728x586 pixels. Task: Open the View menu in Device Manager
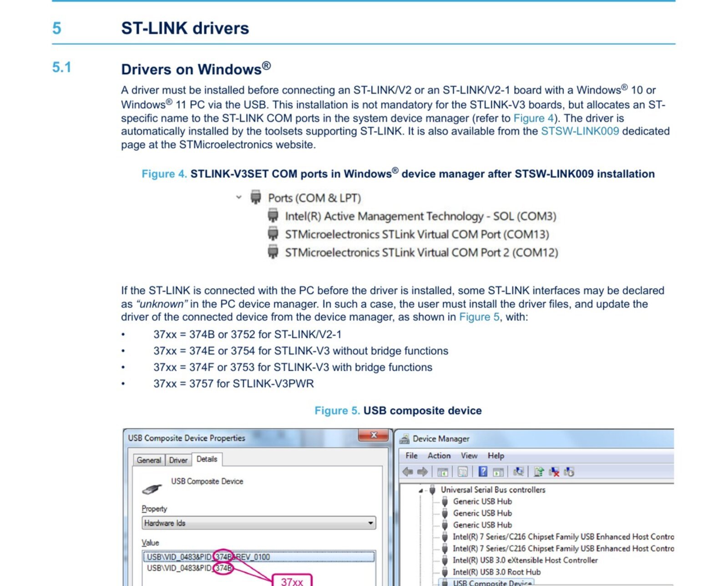tap(469, 456)
